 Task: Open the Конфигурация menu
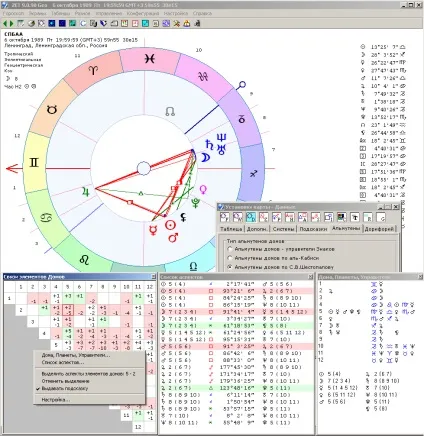pos(143,13)
